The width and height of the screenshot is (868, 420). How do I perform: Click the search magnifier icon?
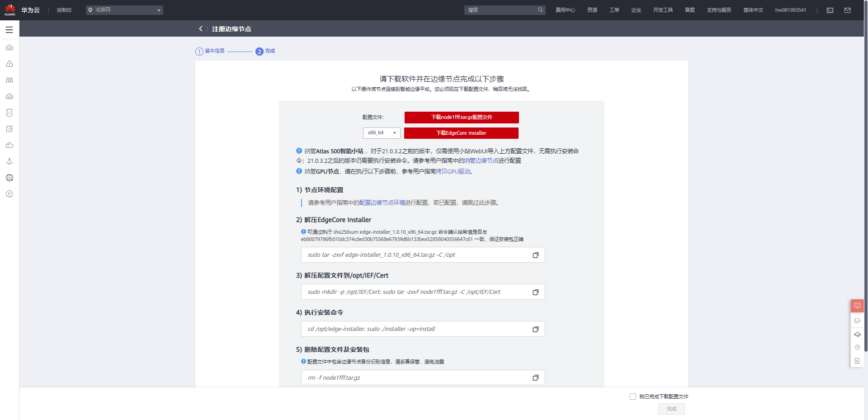click(x=540, y=10)
